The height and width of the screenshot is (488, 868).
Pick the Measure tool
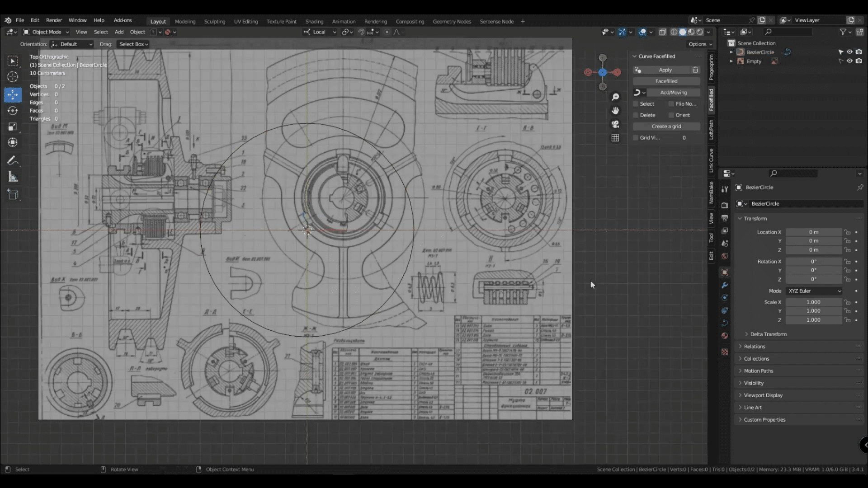13,177
